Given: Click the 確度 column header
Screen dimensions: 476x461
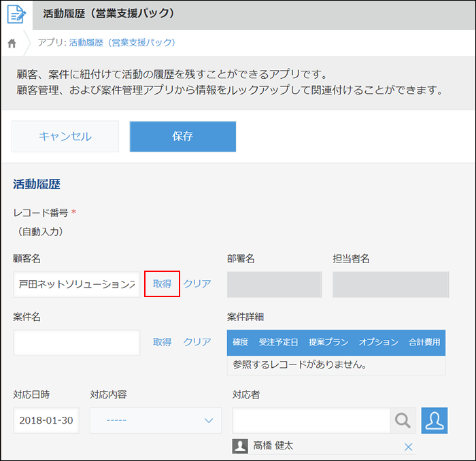Looking at the screenshot, I should pyautogui.click(x=241, y=342).
